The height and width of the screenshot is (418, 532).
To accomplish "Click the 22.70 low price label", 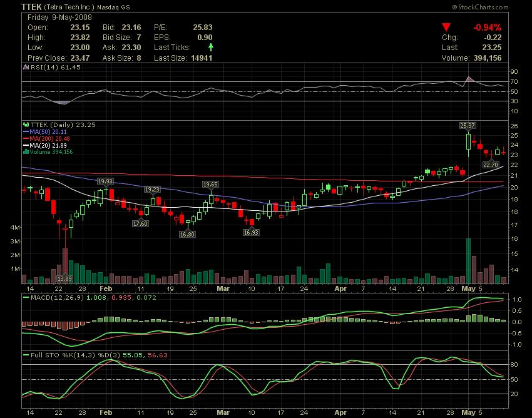I will pos(491,165).
